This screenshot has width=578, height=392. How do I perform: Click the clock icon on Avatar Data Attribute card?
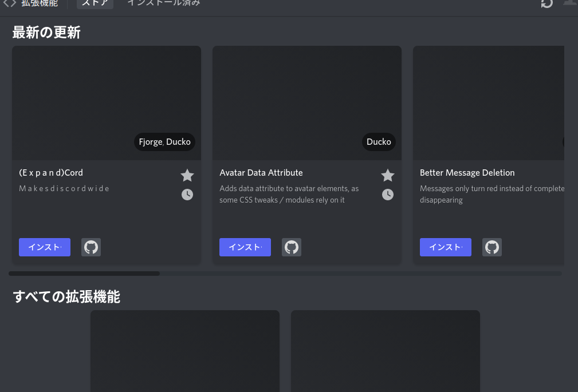tap(388, 195)
